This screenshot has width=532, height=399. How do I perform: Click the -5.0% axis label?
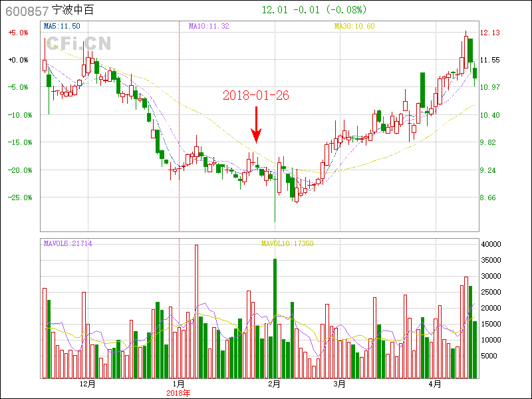click(x=19, y=87)
